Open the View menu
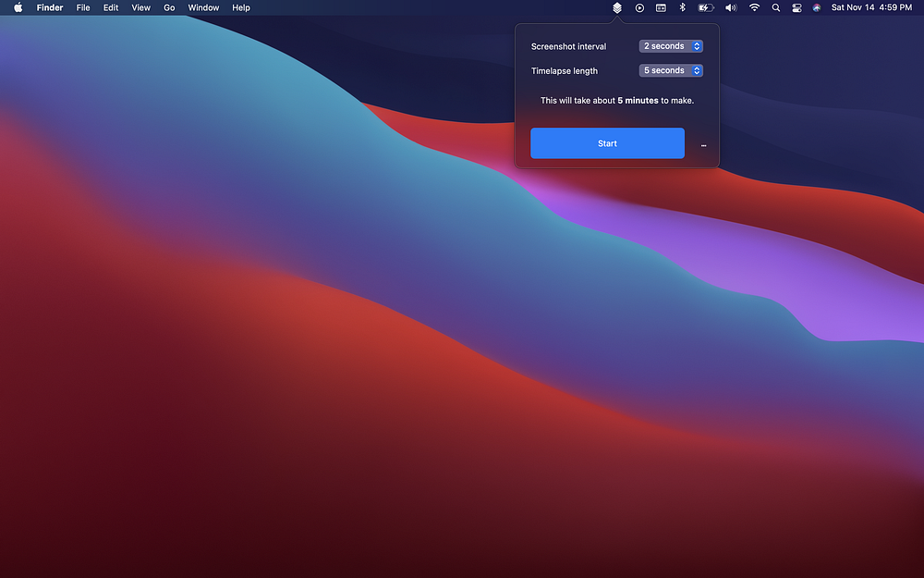Image resolution: width=924 pixels, height=578 pixels. pyautogui.click(x=140, y=7)
